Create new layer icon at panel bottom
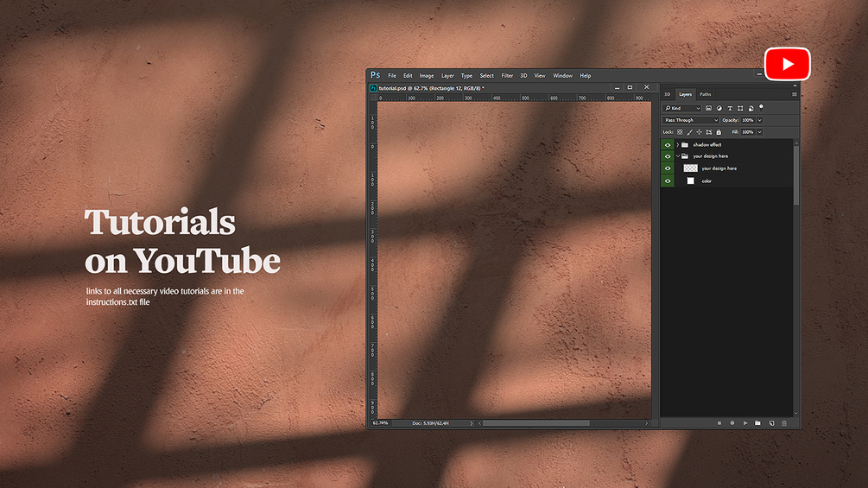 (x=771, y=423)
